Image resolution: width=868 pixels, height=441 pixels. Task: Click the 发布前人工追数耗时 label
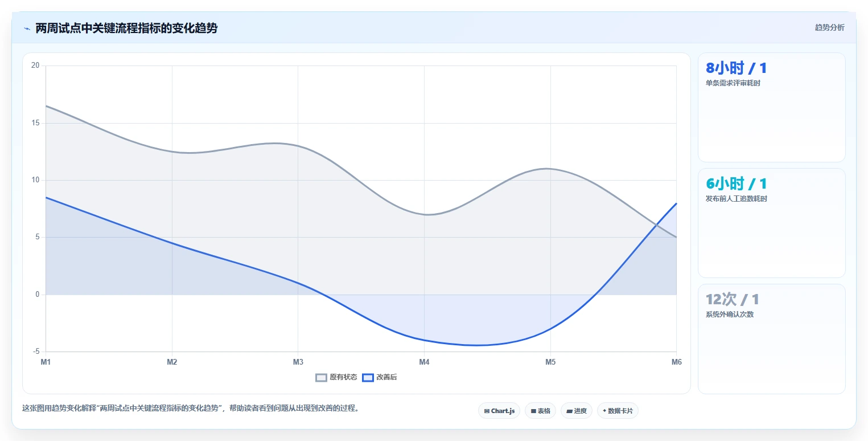[737, 199]
